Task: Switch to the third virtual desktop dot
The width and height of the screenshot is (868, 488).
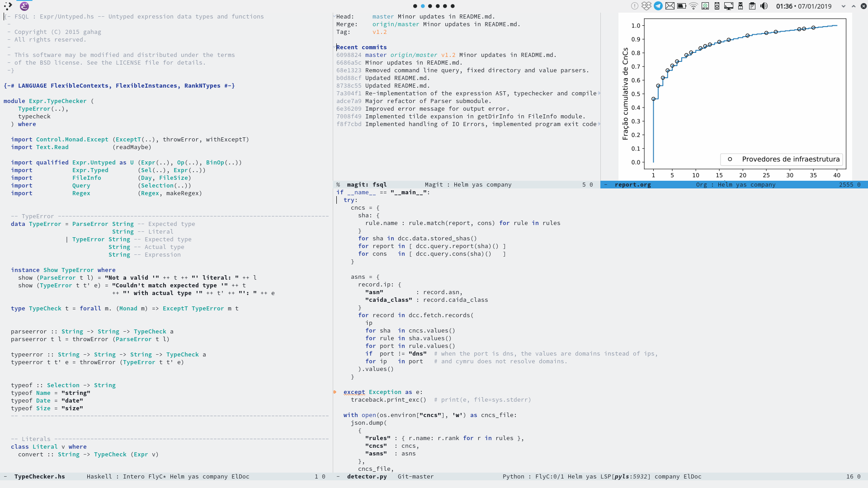Action: pyautogui.click(x=430, y=6)
